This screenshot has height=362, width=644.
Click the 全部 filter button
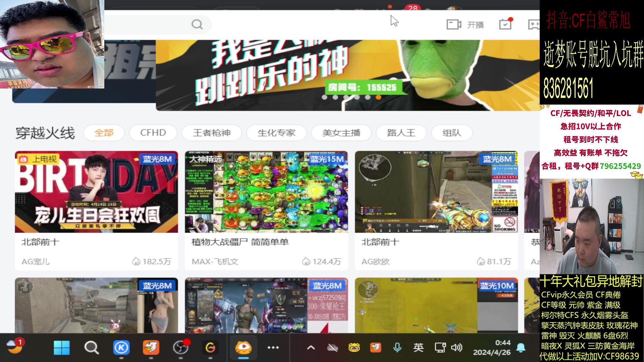coord(104,133)
